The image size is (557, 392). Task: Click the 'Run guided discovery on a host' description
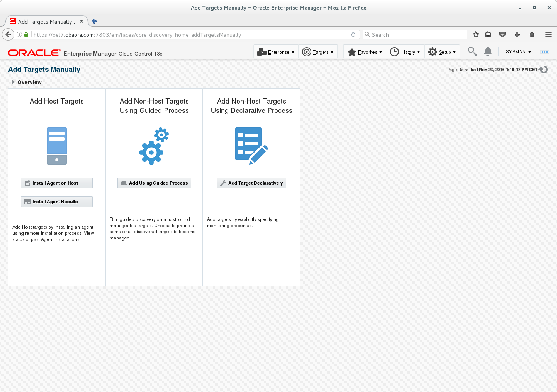[x=153, y=229]
